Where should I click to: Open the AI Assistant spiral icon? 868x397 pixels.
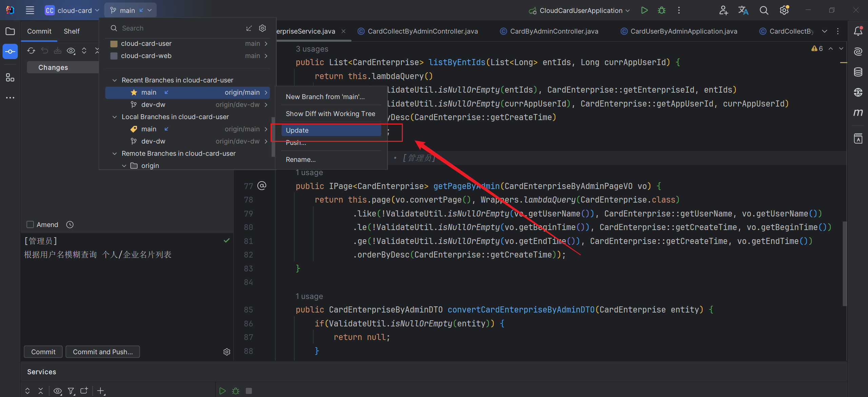[x=858, y=52]
